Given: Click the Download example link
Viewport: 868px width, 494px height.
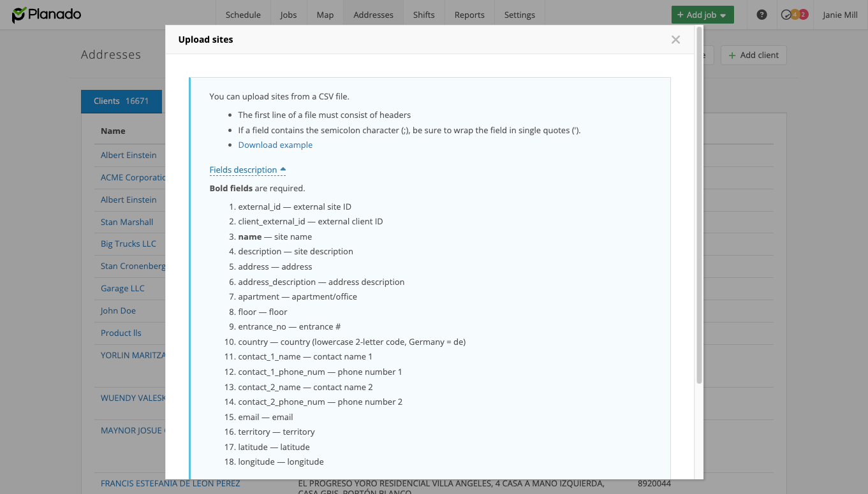Looking at the screenshot, I should tap(276, 145).
